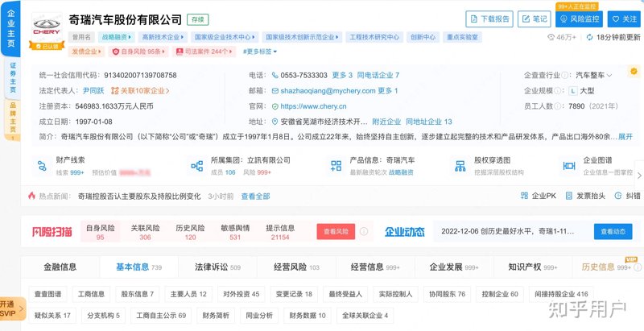Viewport: 644px width, 331px height.
Task: Switch to 金融信息 tab
Action: click(x=60, y=267)
